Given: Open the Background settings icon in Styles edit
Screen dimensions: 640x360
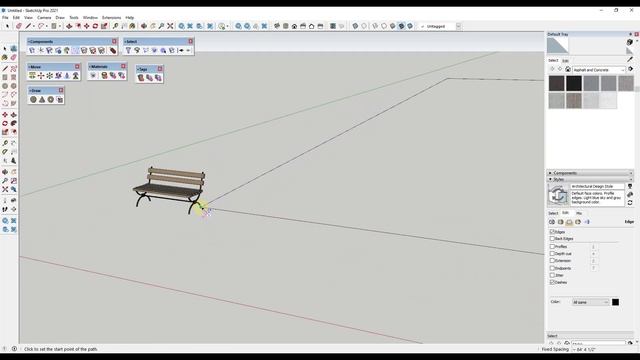Looking at the screenshot, I should click(569, 222).
